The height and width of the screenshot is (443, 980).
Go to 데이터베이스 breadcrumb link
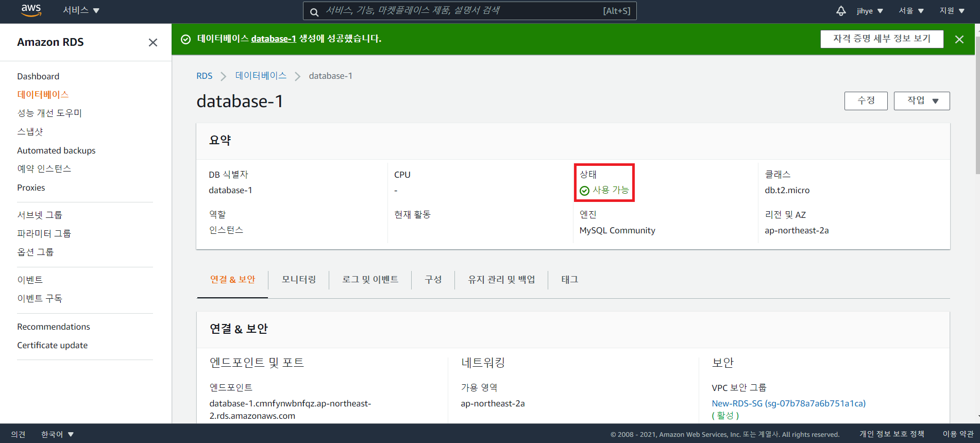tap(261, 76)
